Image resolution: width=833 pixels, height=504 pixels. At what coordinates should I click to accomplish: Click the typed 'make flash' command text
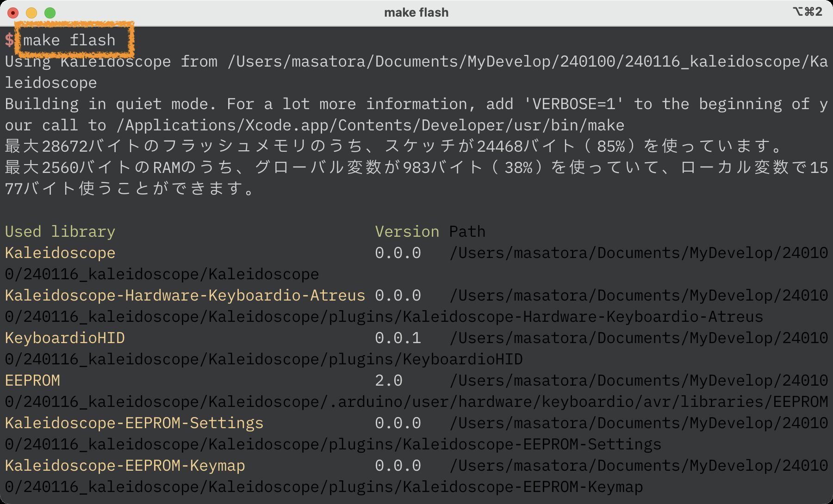click(69, 40)
